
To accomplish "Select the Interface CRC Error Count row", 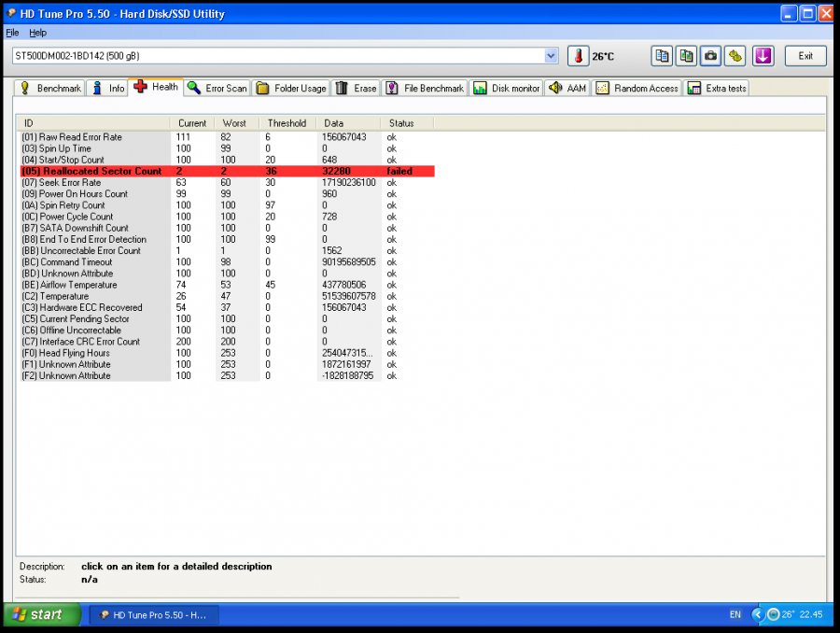I will click(227, 342).
